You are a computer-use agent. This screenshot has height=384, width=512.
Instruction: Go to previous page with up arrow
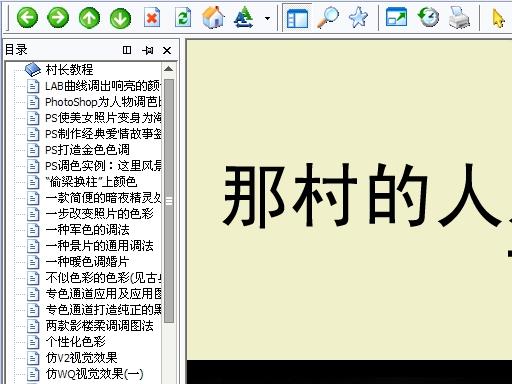89,17
